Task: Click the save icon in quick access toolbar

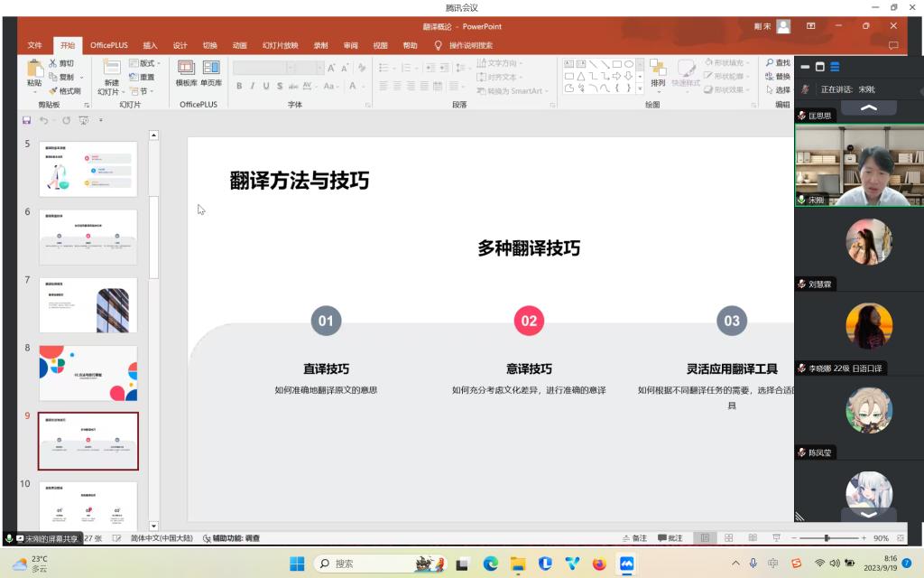Action: [x=27, y=120]
